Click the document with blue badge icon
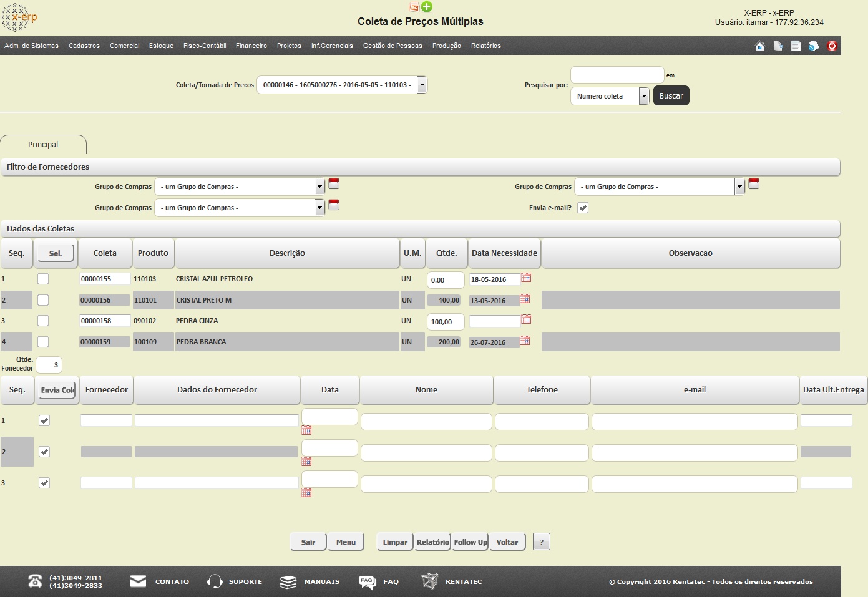Viewport: 868px width, 597px height. (778, 46)
